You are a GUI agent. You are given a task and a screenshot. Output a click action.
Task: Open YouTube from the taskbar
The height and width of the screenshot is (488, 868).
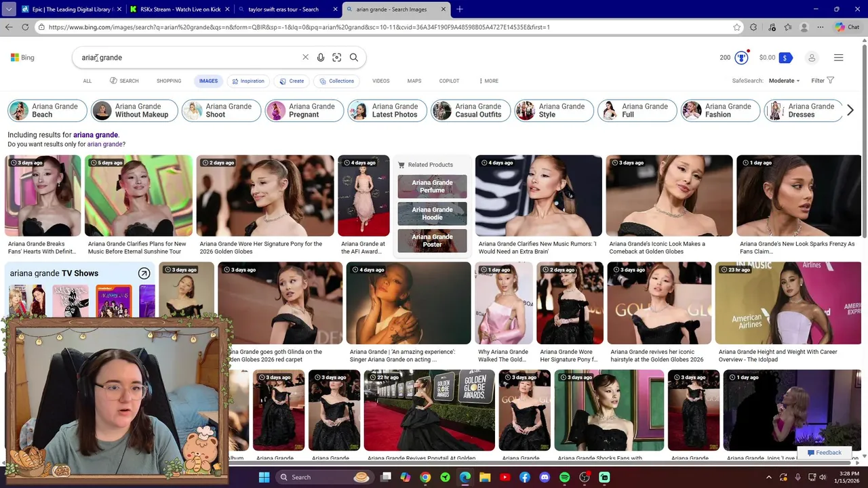505,477
